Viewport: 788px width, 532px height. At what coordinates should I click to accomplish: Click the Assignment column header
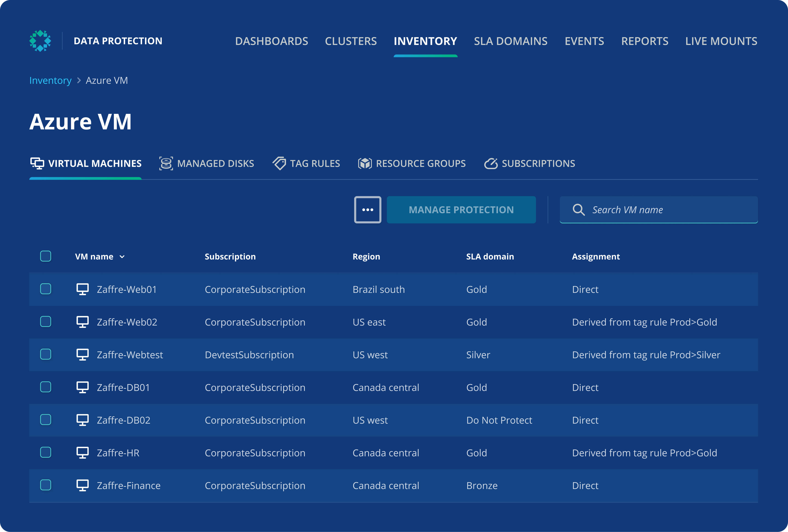tap(596, 257)
